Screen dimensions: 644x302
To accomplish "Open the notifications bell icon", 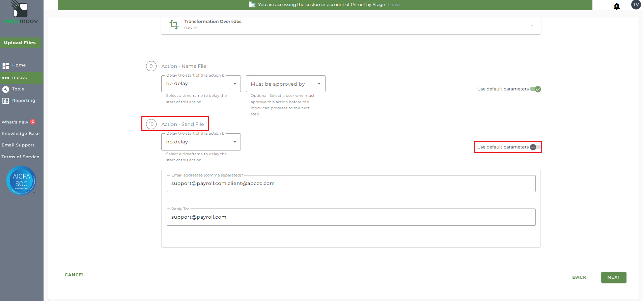I will tap(616, 6).
